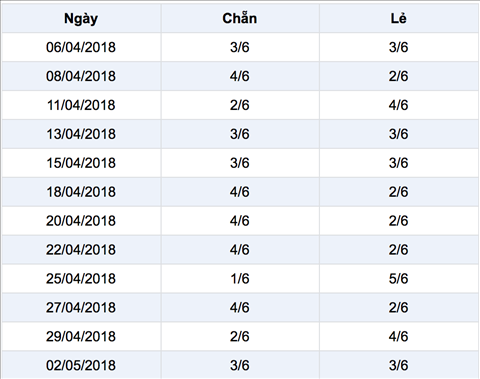Click the 1/6 value in Chẵn column
Screen dimensions: 480x379
(x=240, y=279)
